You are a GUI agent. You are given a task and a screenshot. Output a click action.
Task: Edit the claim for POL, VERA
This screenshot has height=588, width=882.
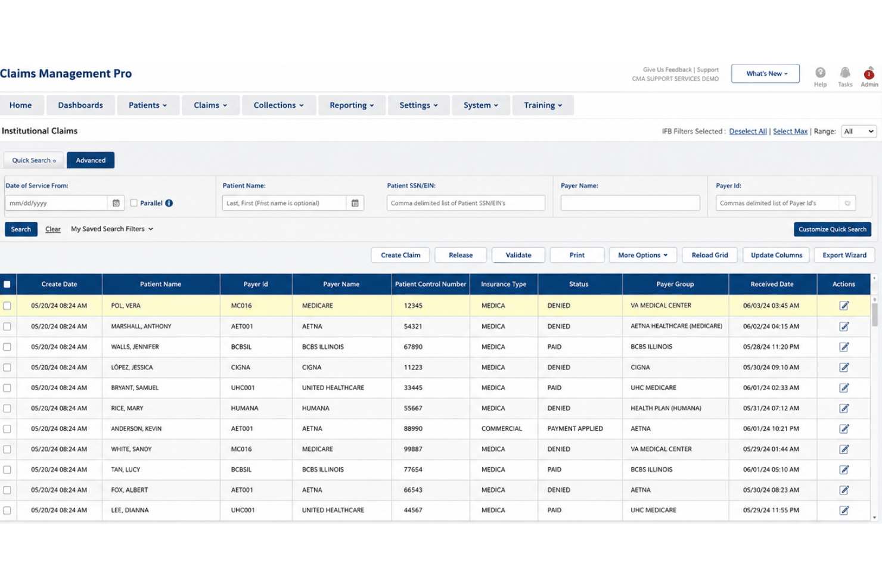point(844,306)
